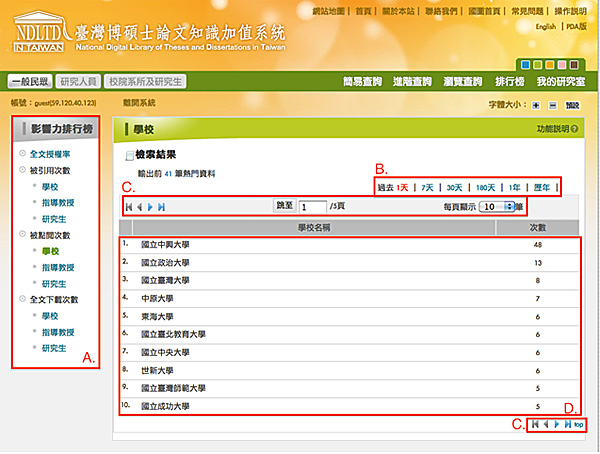Click the 30天 time range link
The height and width of the screenshot is (454, 600).
(455, 188)
